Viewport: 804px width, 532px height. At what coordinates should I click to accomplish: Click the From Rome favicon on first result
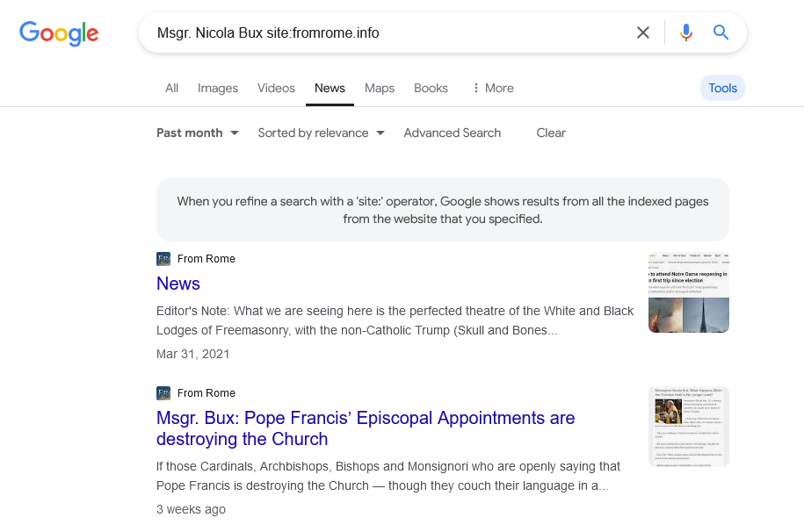(163, 259)
